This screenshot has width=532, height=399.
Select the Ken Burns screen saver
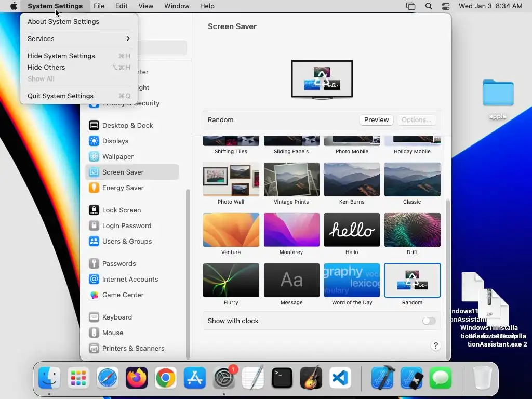pos(352,179)
